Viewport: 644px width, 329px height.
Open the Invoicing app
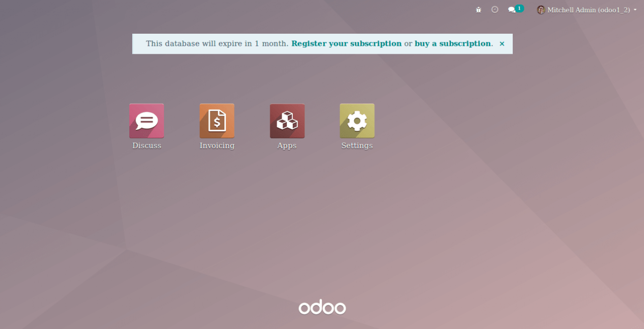[217, 121]
